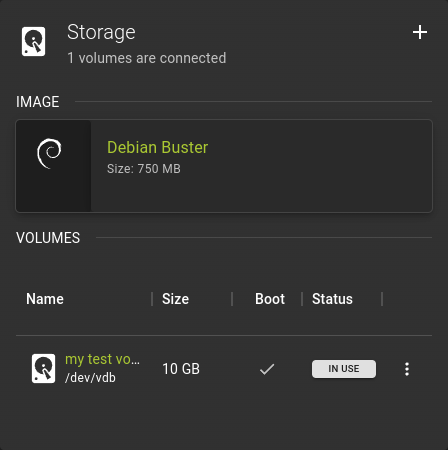Click the IN USE status badge
The height and width of the screenshot is (450, 448).
coord(344,369)
